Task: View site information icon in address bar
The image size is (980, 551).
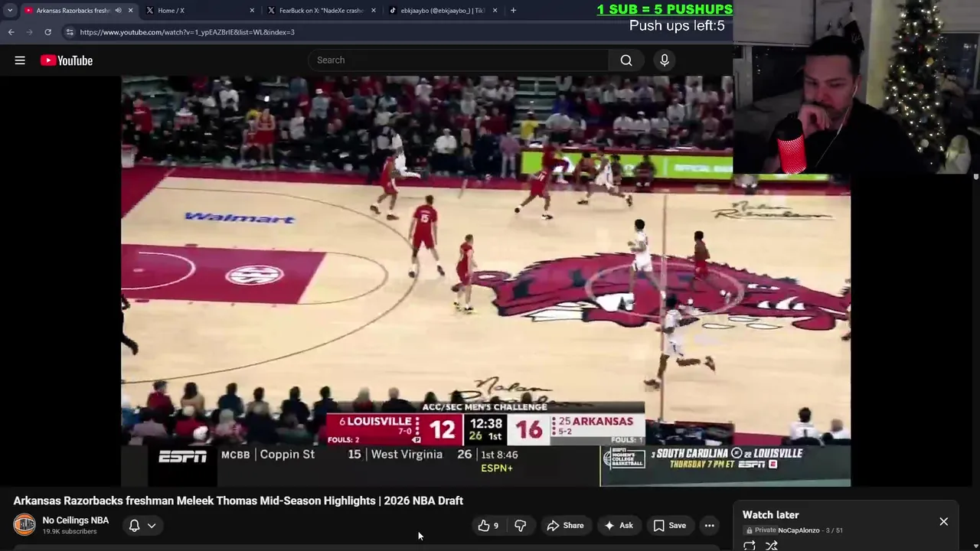Action: 70,32
